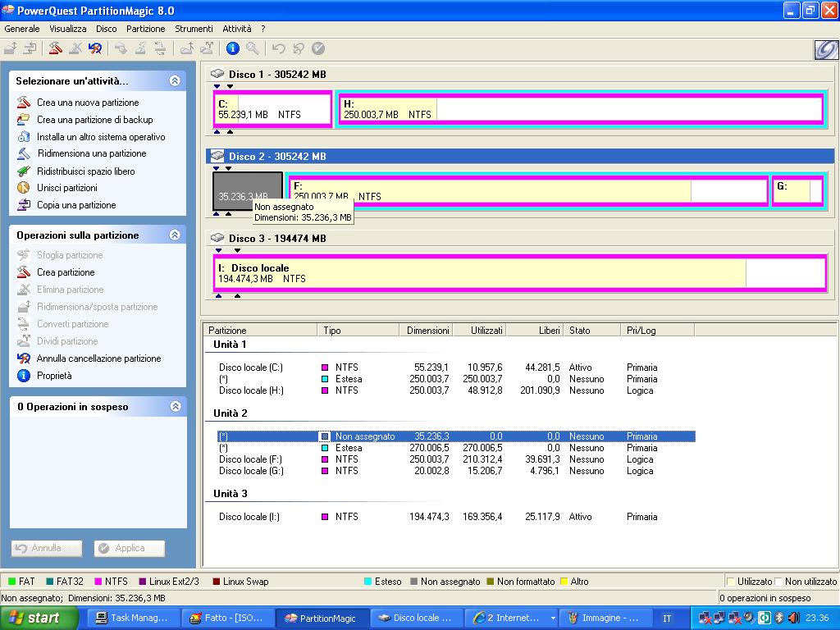Screen dimensions: 840x630
Task: Click the Task Manager taskbar button
Action: coord(132,619)
